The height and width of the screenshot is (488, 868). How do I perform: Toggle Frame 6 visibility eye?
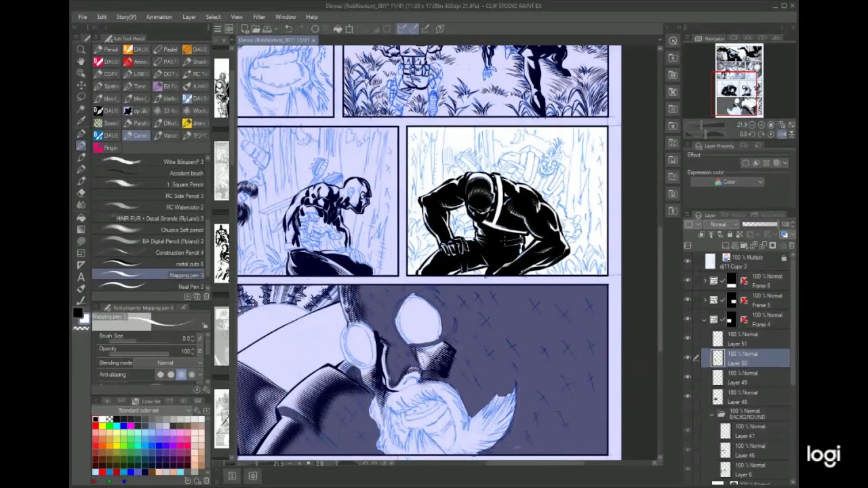[688, 281]
